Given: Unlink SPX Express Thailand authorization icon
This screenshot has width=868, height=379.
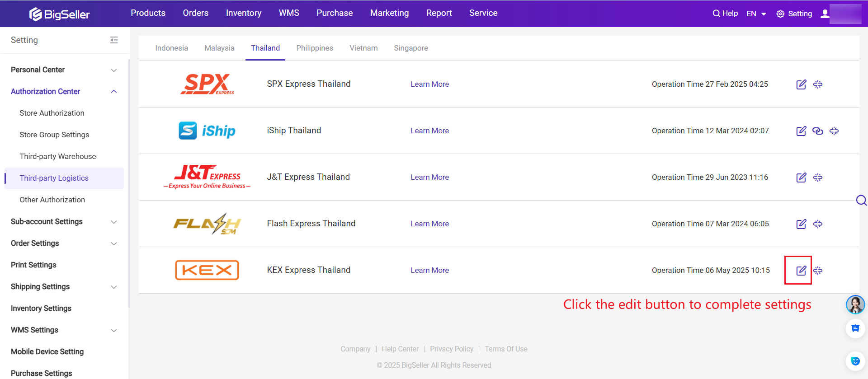Looking at the screenshot, I should tap(818, 84).
